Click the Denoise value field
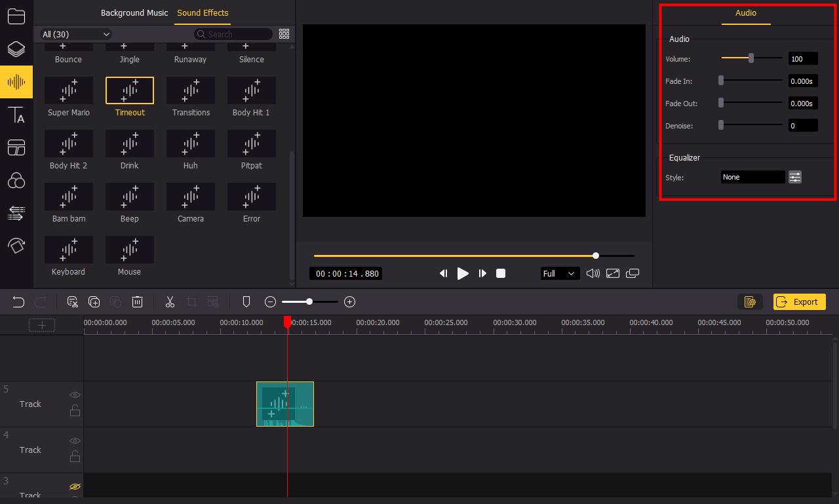 point(803,125)
